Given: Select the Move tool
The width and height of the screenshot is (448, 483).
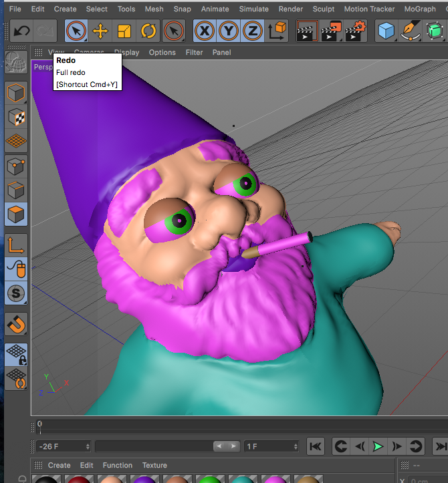Looking at the screenshot, I should click(100, 31).
